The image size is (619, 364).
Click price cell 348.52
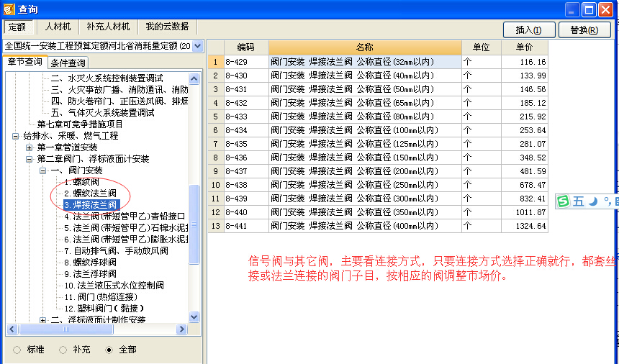[525, 158]
